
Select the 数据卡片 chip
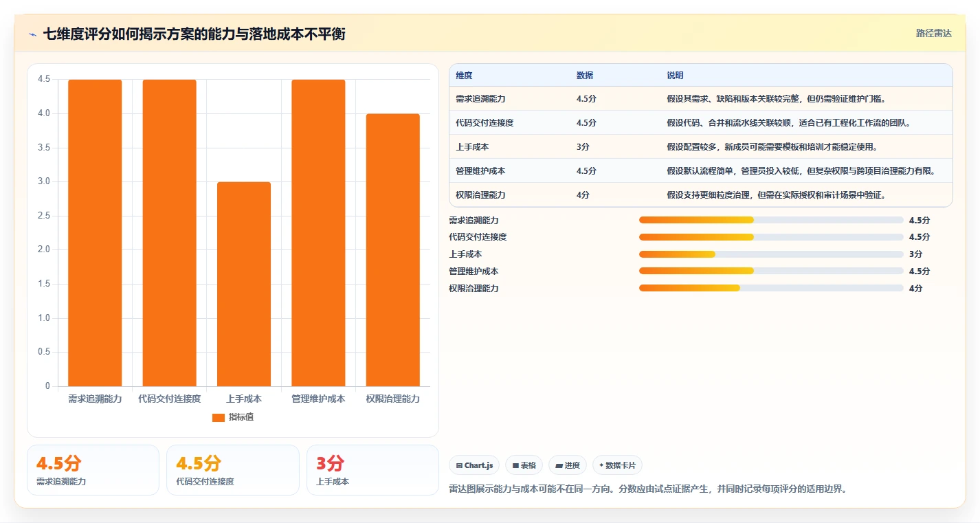[x=617, y=465]
